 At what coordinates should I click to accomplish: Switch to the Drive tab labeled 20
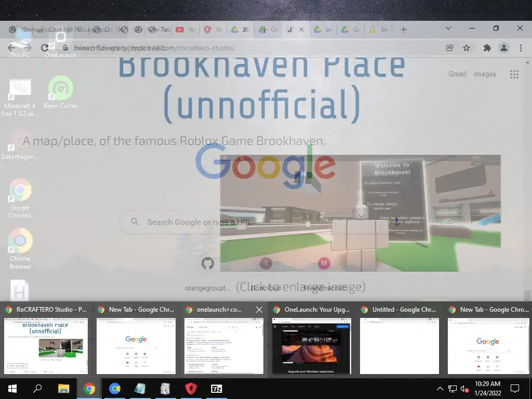point(240,30)
